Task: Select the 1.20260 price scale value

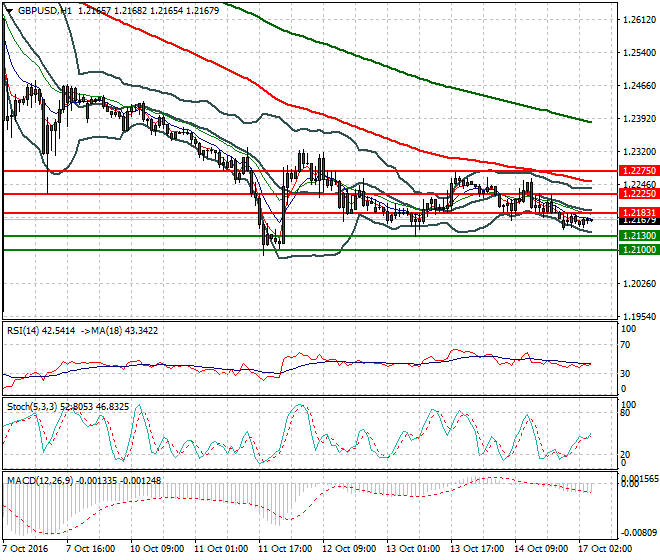Action: 639,284
